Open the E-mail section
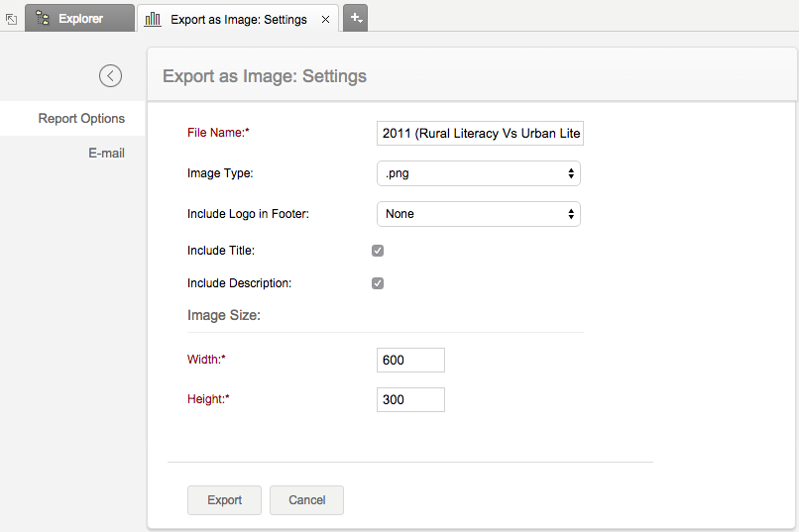Screen dimensions: 799x532 (x=106, y=154)
